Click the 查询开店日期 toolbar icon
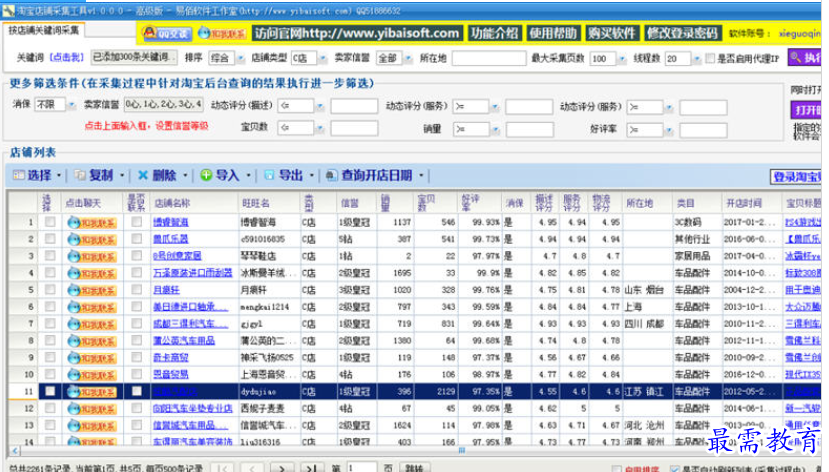Screen dimensions: 829x472 click(331, 175)
